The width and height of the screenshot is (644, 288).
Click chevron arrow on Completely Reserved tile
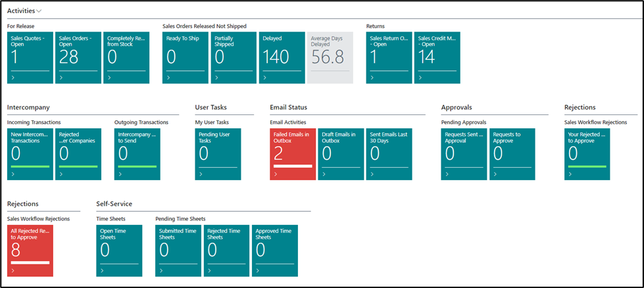[109, 78]
